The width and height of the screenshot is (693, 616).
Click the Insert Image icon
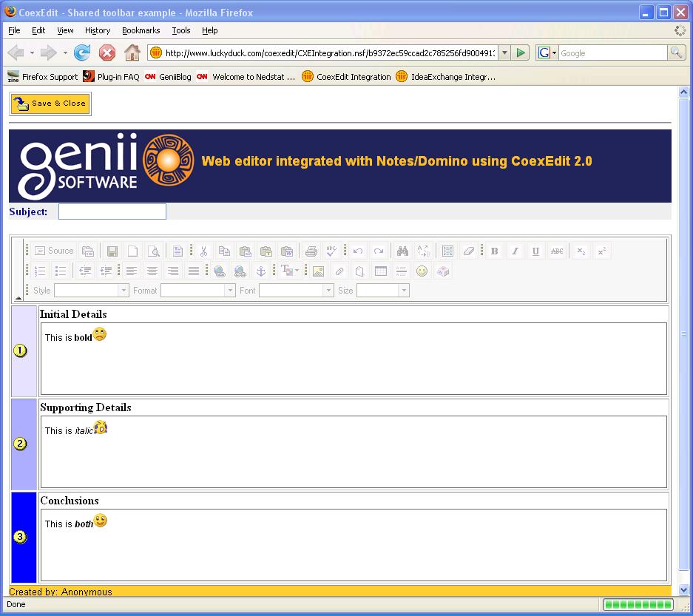318,271
